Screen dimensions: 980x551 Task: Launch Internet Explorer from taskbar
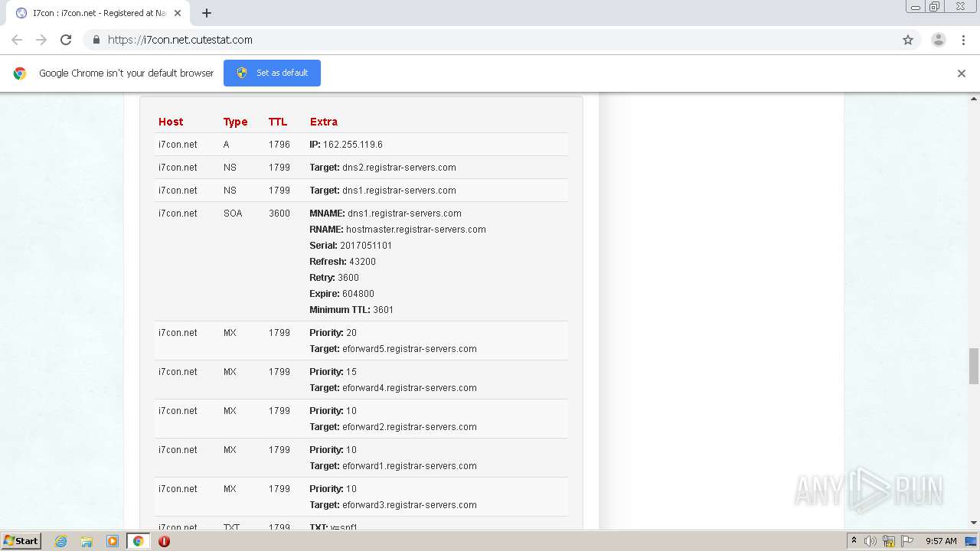[61, 541]
